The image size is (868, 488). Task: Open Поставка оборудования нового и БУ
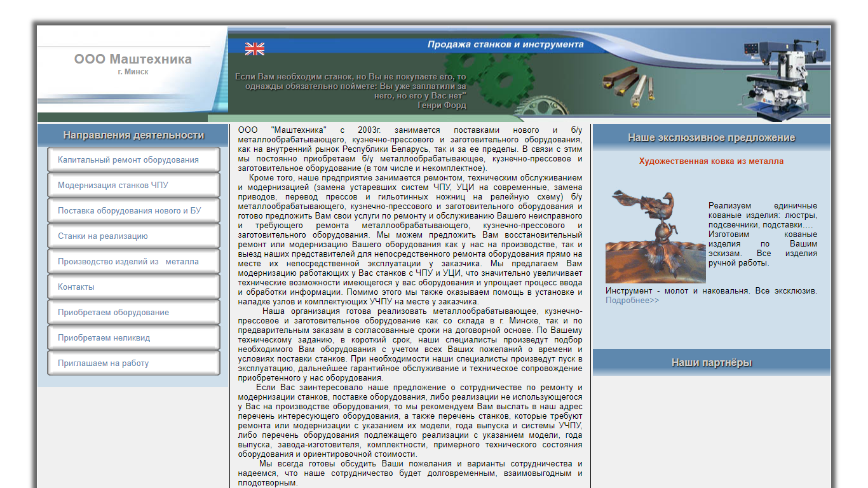[133, 211]
